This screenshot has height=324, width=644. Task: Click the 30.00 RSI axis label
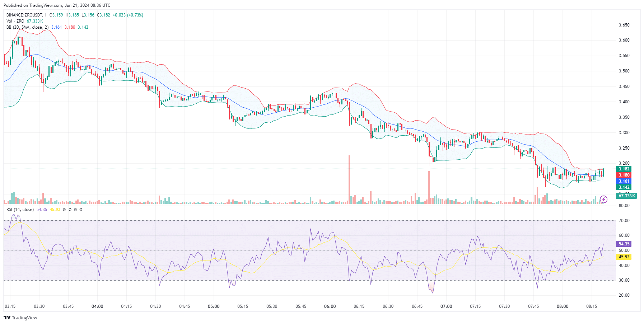624,280
